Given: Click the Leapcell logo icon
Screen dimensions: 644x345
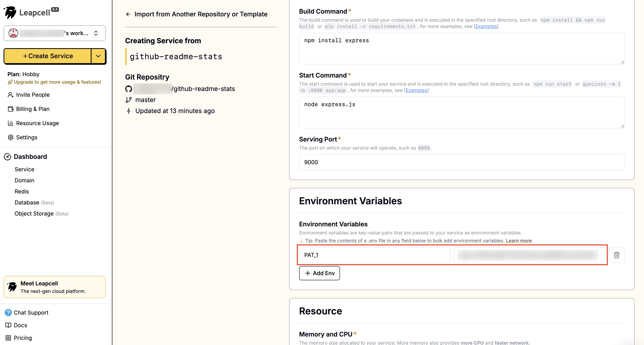Looking at the screenshot, I should coord(10,12).
